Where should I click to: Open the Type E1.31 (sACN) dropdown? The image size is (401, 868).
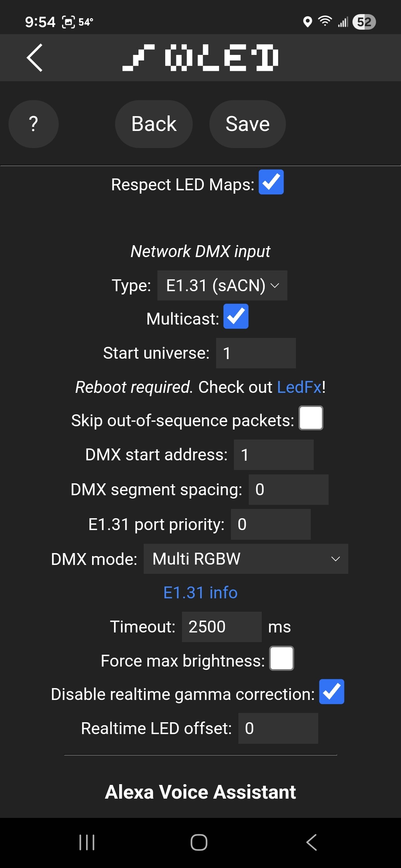pos(222,285)
